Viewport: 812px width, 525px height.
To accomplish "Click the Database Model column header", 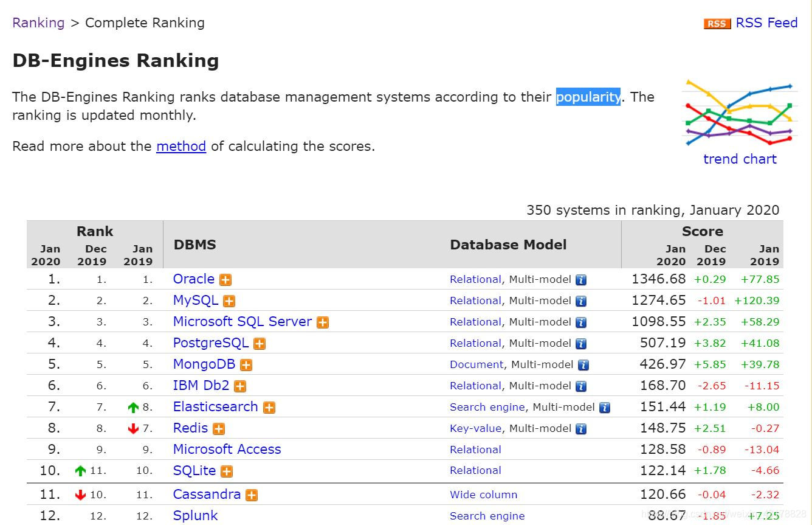I will click(x=509, y=245).
